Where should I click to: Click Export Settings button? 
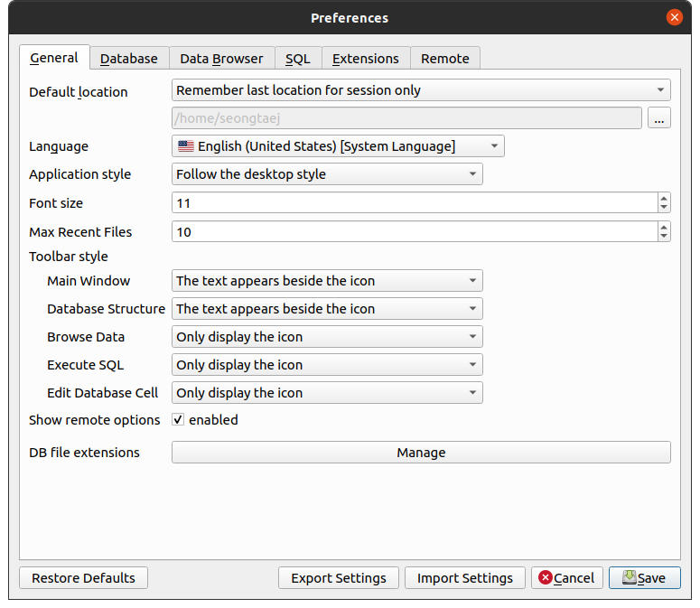339,578
